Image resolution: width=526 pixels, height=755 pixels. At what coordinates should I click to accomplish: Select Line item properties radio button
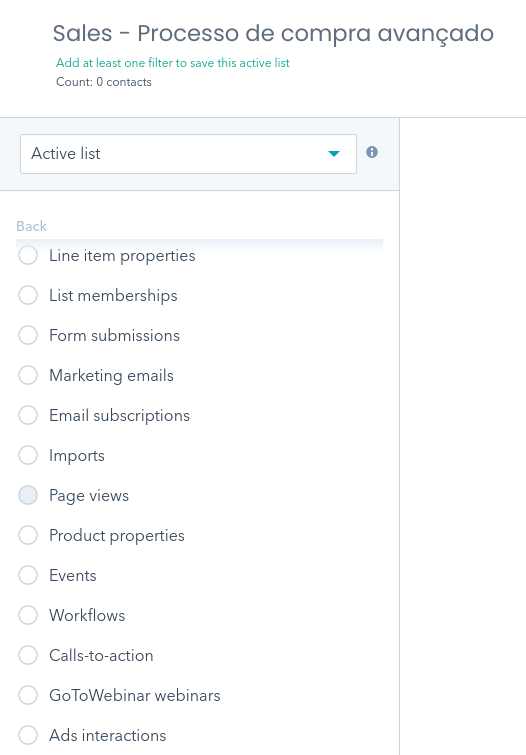pyautogui.click(x=28, y=255)
